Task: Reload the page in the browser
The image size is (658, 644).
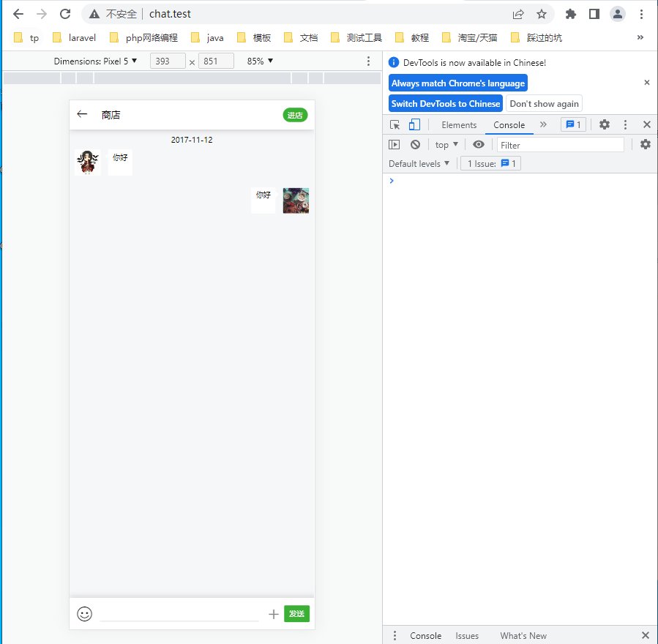Action: click(x=65, y=14)
